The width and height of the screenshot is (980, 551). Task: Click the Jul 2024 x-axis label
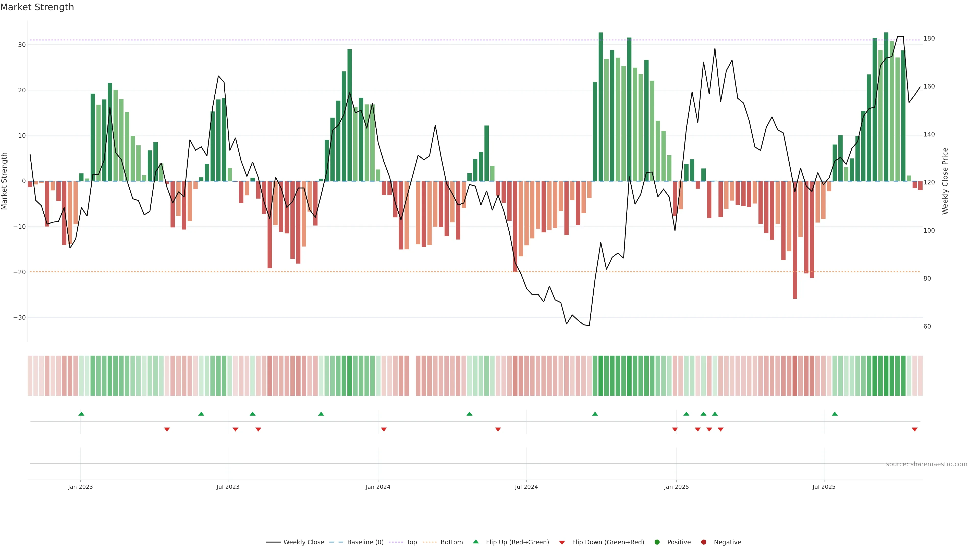coord(526,487)
